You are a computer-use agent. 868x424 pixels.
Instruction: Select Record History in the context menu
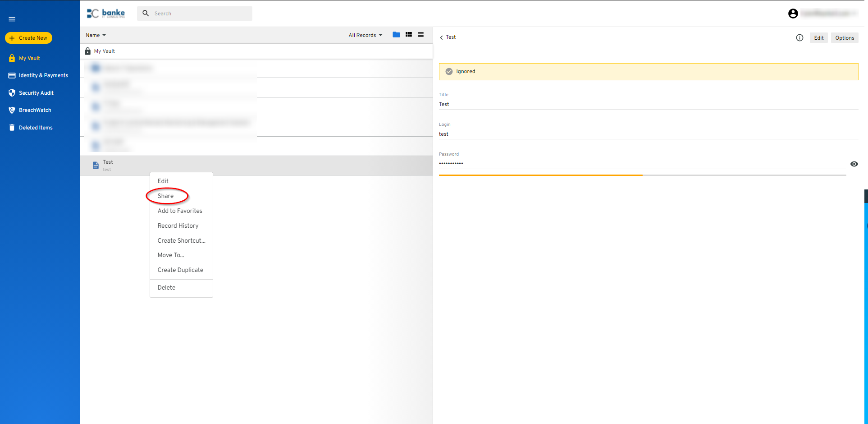(178, 226)
